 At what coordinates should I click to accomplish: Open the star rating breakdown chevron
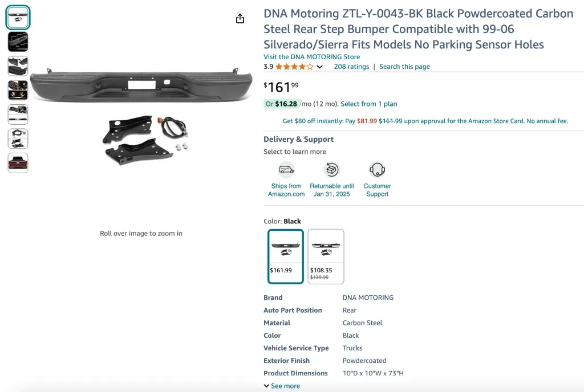pos(320,67)
